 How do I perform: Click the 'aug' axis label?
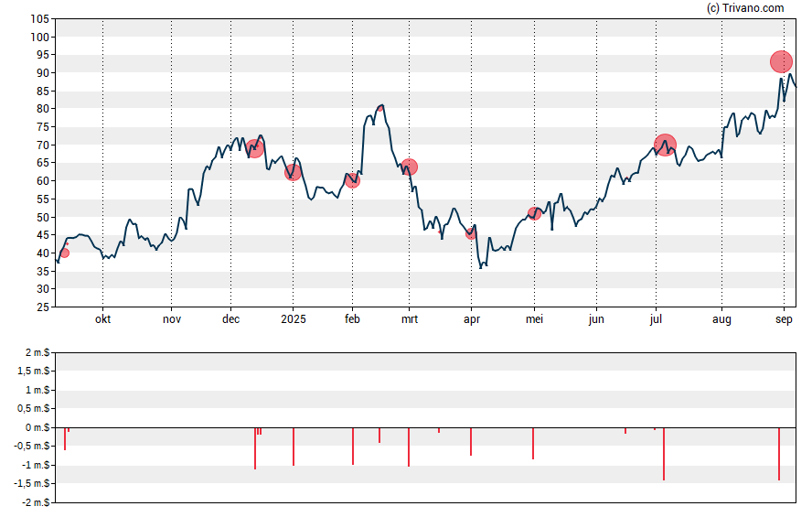coord(721,319)
